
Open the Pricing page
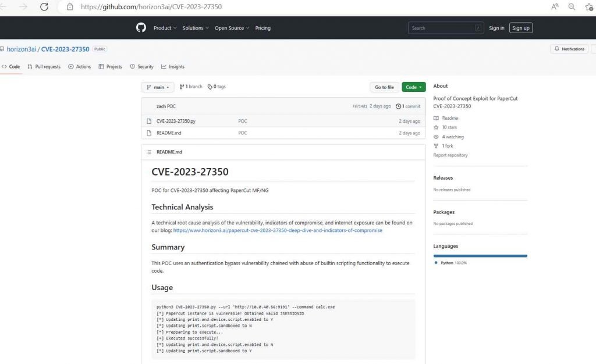(x=262, y=28)
